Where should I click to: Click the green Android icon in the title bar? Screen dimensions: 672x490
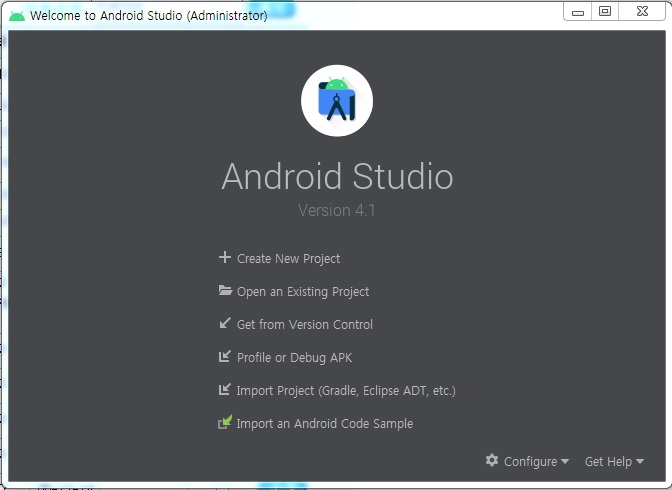coord(17,16)
